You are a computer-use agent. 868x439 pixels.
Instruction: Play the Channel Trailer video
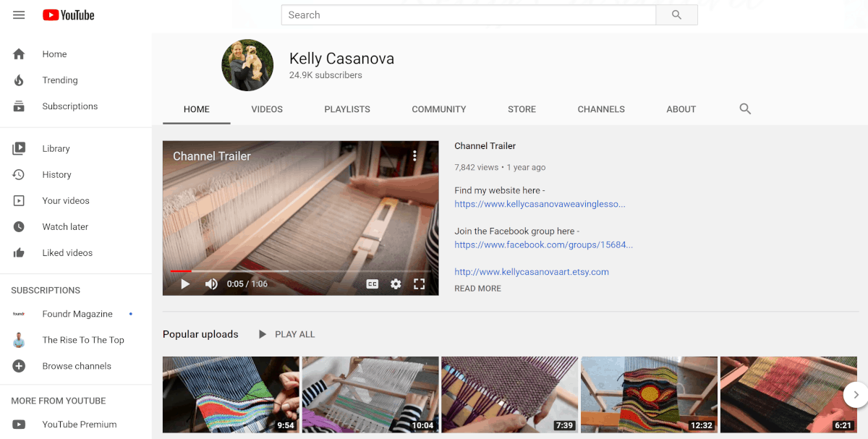click(185, 284)
